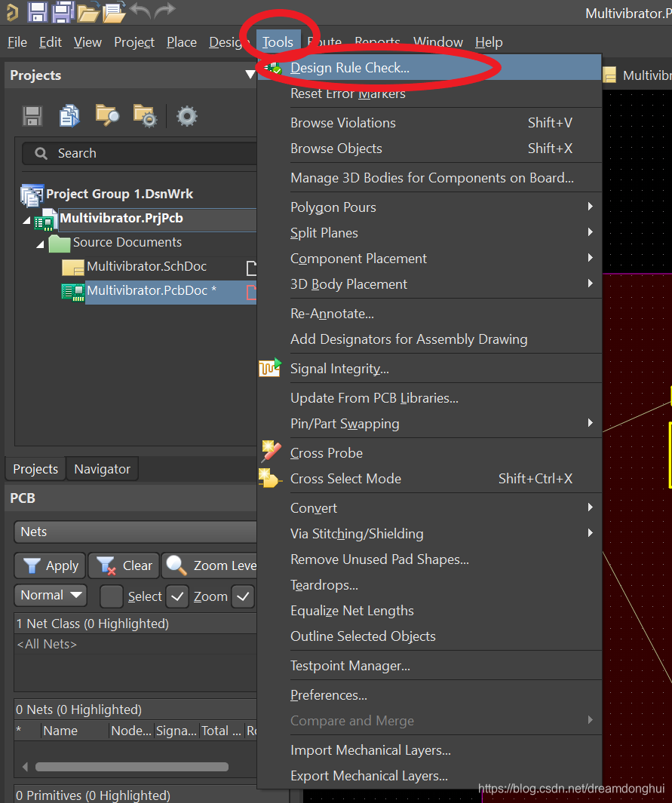Click the Projects search input field
Viewport: 672px width, 803px height.
point(140,153)
